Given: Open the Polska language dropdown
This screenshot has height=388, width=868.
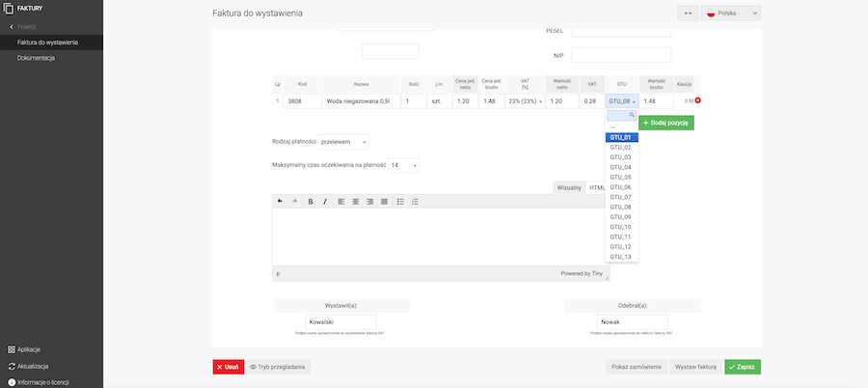Looking at the screenshot, I should point(732,14).
